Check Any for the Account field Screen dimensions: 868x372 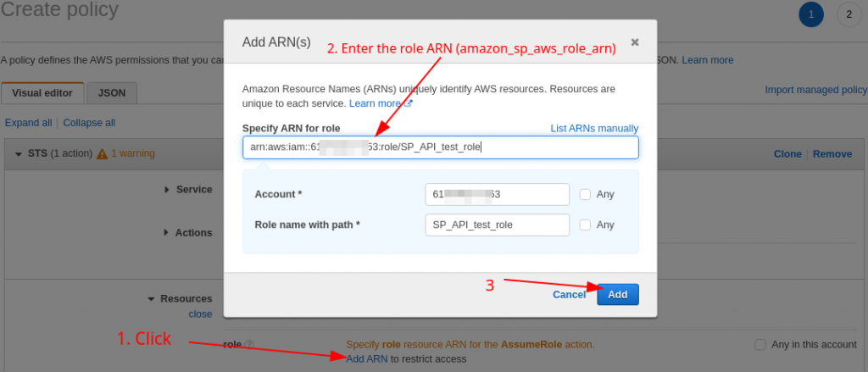pyautogui.click(x=585, y=194)
